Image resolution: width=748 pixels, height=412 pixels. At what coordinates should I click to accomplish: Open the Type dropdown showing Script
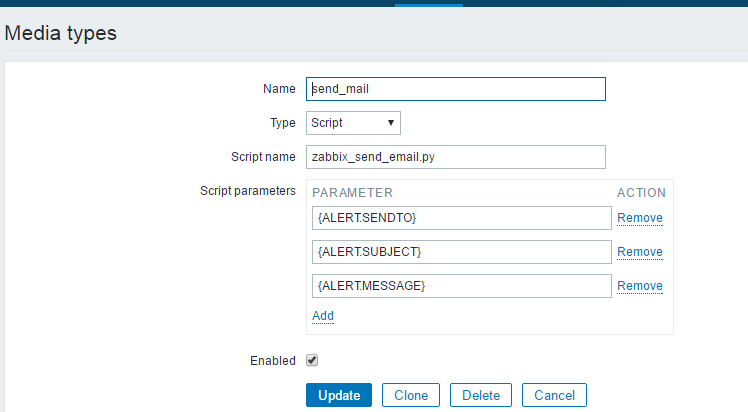pos(353,123)
